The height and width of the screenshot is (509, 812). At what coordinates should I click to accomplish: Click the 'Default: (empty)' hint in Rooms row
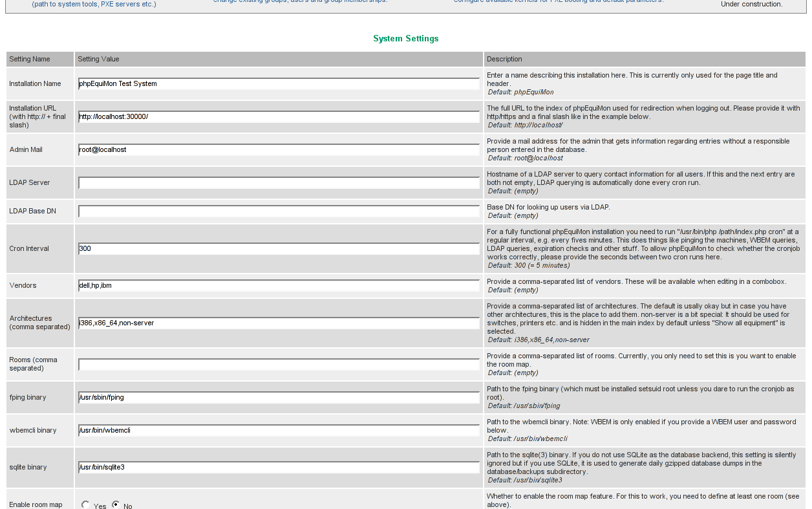pyautogui.click(x=513, y=373)
